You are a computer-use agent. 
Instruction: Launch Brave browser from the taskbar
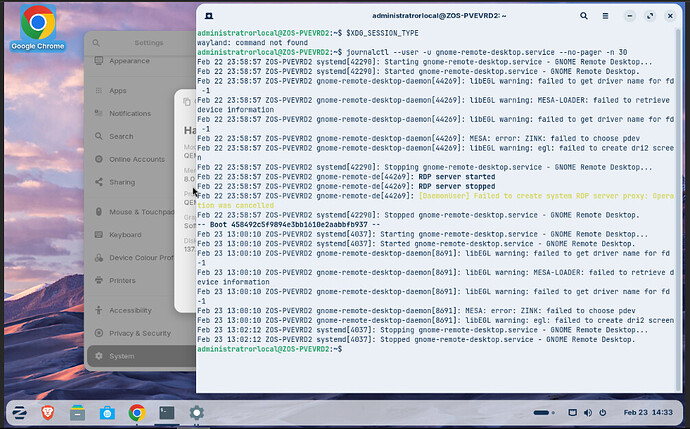pyautogui.click(x=48, y=413)
